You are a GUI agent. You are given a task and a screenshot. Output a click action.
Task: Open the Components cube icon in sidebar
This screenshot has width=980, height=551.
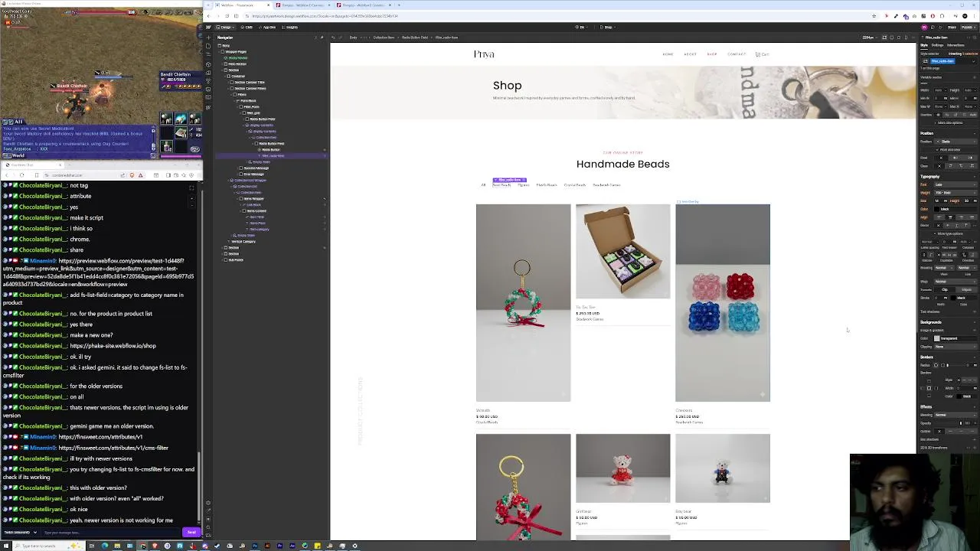[x=208, y=64]
